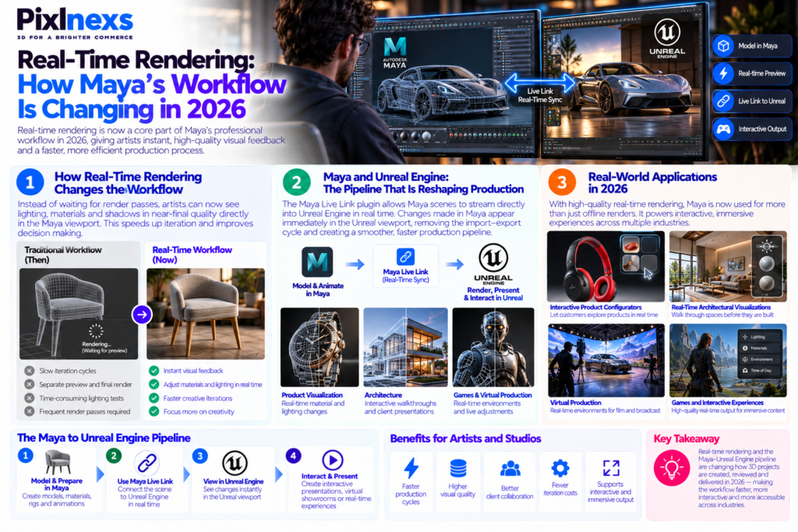This screenshot has height=532, width=798.
Task: Click the Interactive Output label
Action: coord(762,129)
